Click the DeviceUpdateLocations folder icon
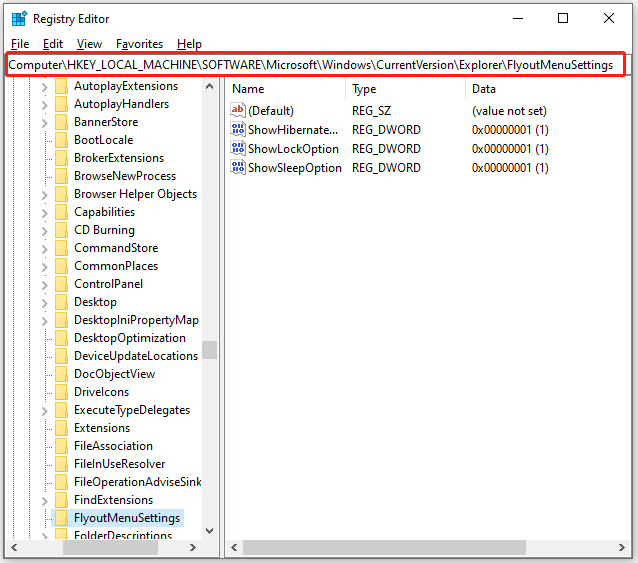 [x=61, y=356]
